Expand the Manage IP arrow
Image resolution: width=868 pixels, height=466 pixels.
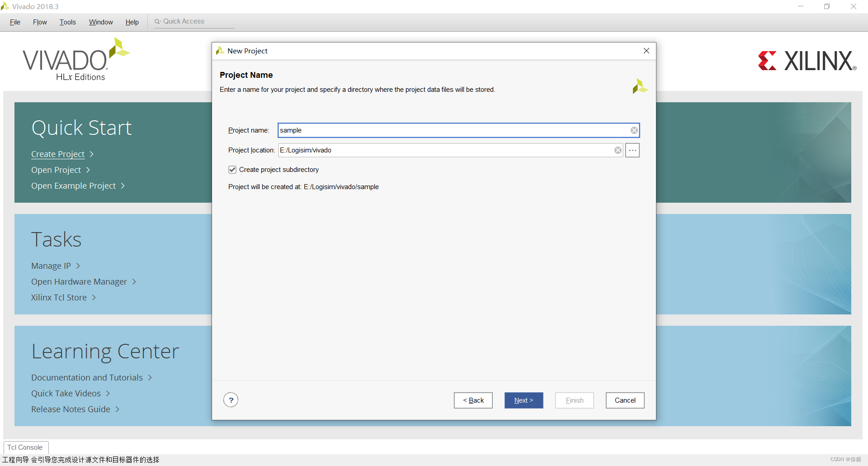pos(78,266)
